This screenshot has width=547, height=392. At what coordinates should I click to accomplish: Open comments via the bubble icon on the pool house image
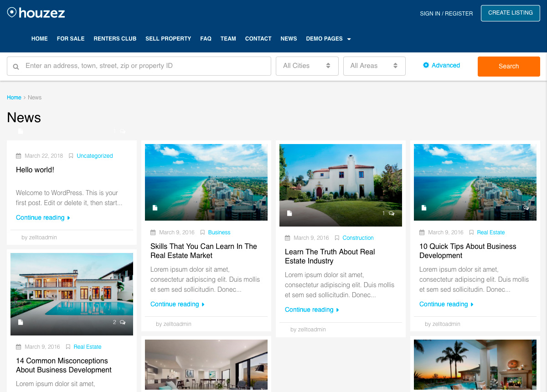122,322
